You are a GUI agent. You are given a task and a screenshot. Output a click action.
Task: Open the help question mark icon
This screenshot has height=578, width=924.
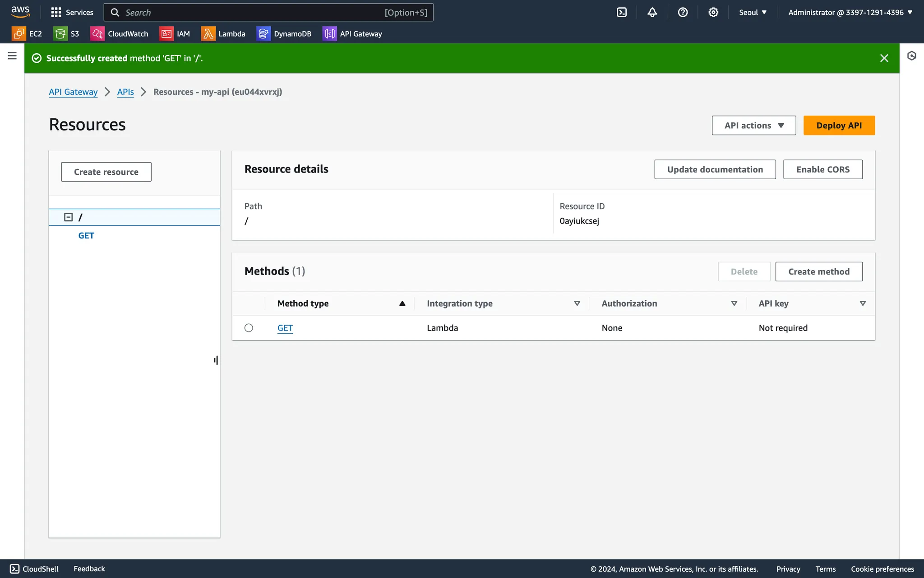coord(683,13)
